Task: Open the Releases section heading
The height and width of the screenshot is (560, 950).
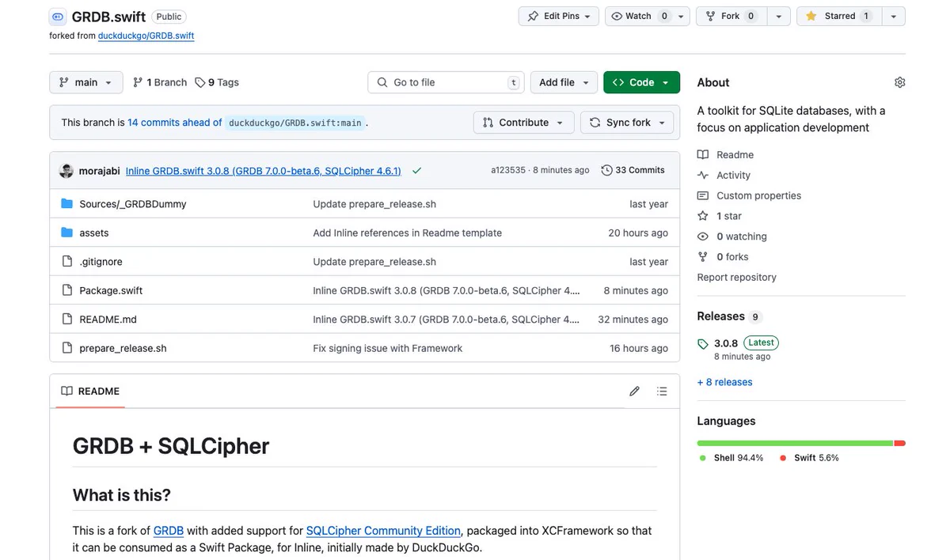Action: [720, 316]
